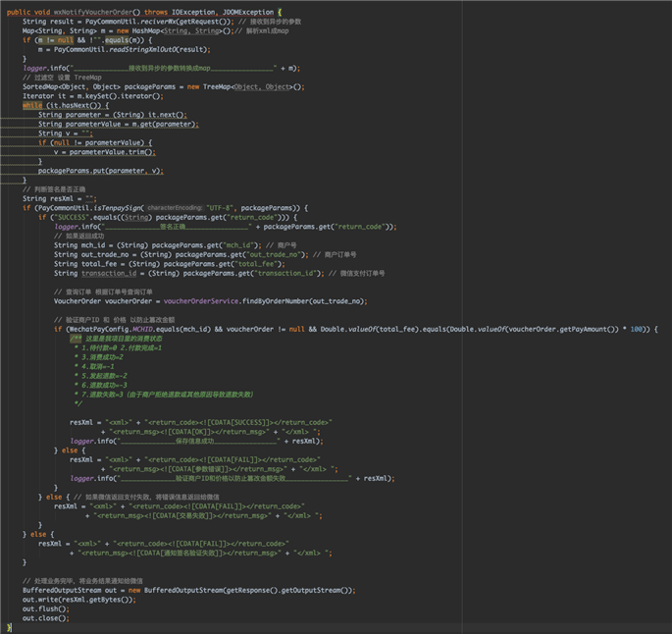
Task: Click getOutputStream() call
Action: pos(314,590)
